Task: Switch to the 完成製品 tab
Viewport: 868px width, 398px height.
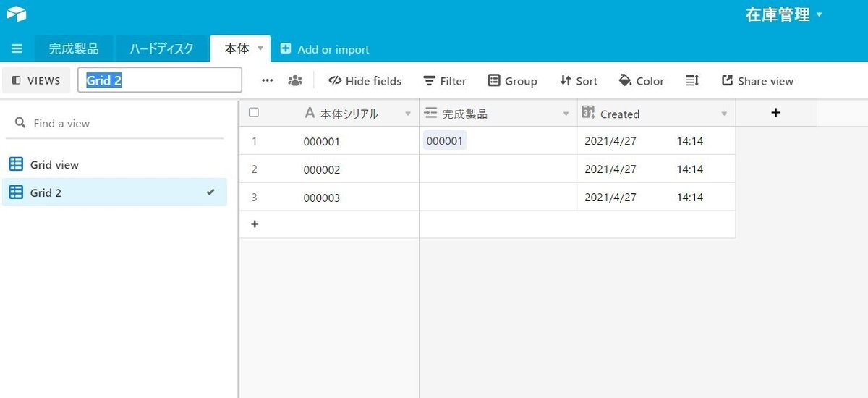Action: click(74, 49)
